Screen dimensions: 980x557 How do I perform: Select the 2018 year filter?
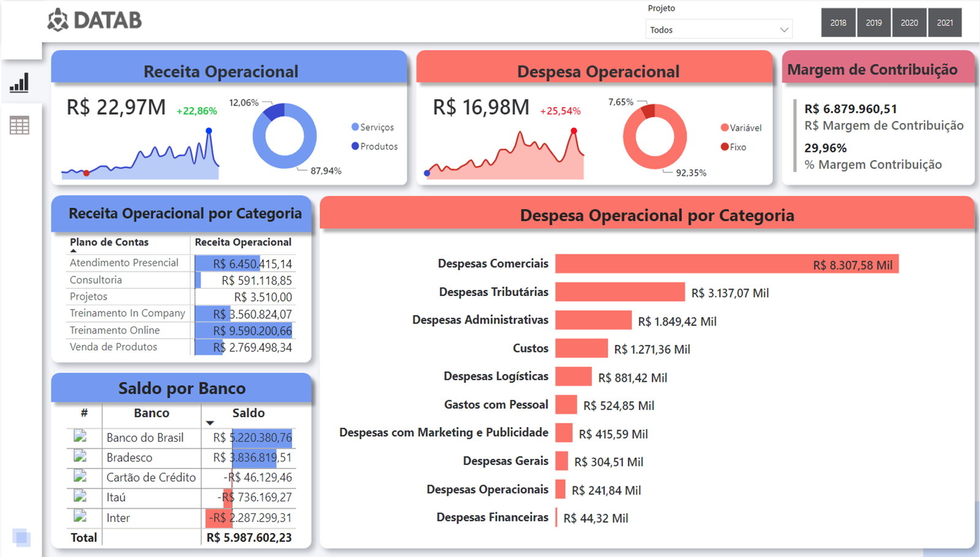click(x=838, y=23)
